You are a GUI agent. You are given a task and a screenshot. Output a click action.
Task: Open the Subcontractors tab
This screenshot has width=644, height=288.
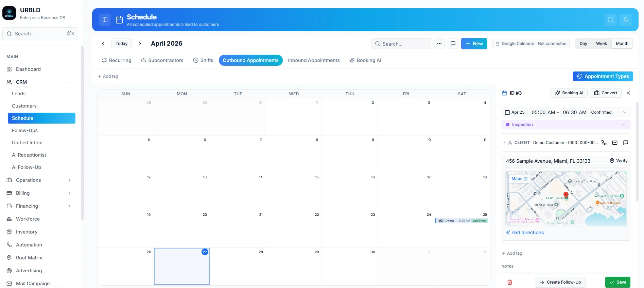point(162,60)
